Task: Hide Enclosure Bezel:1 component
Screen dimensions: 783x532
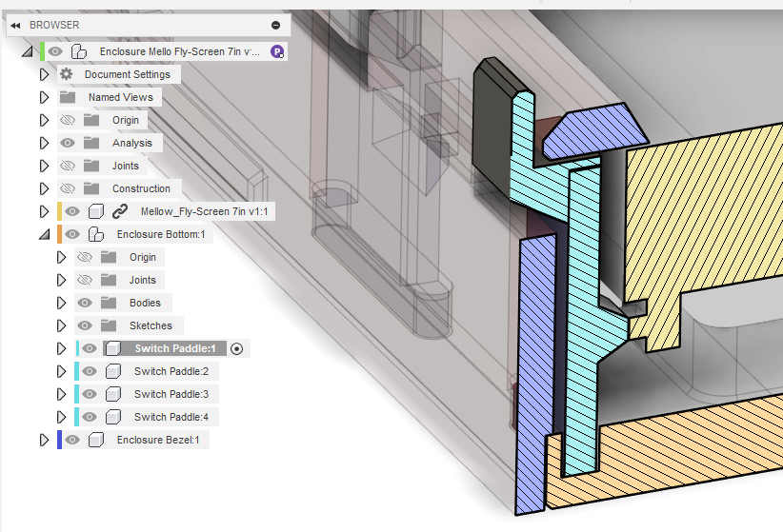Action: pyautogui.click(x=72, y=441)
